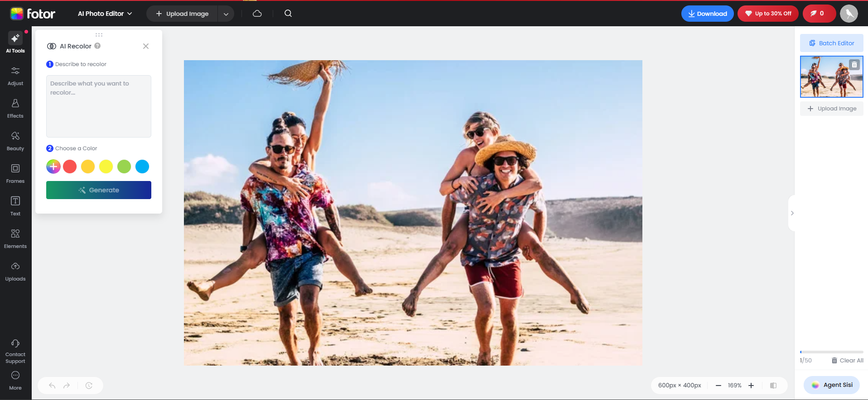Open the Adjust tools panel
Screen dimensions: 868x400
(x=15, y=76)
